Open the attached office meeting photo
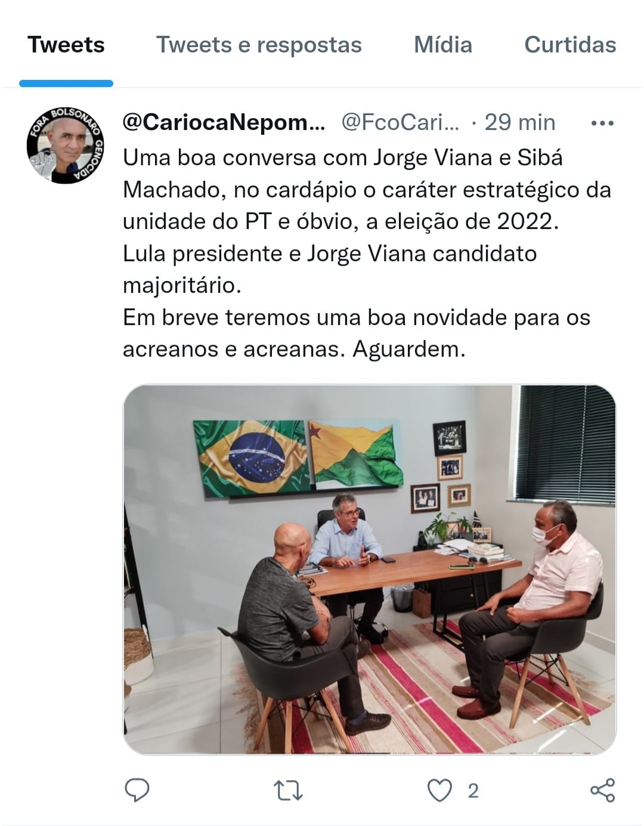The height and width of the screenshot is (826, 644). 369,570
